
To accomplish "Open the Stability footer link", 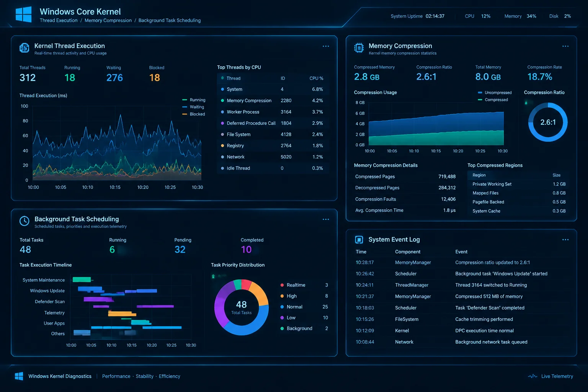I will point(144,376).
